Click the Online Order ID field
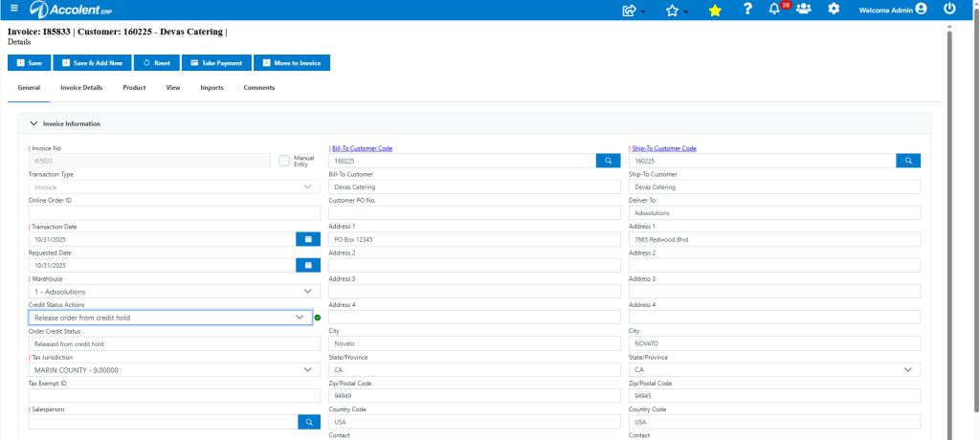This screenshot has height=440, width=980. coord(174,213)
